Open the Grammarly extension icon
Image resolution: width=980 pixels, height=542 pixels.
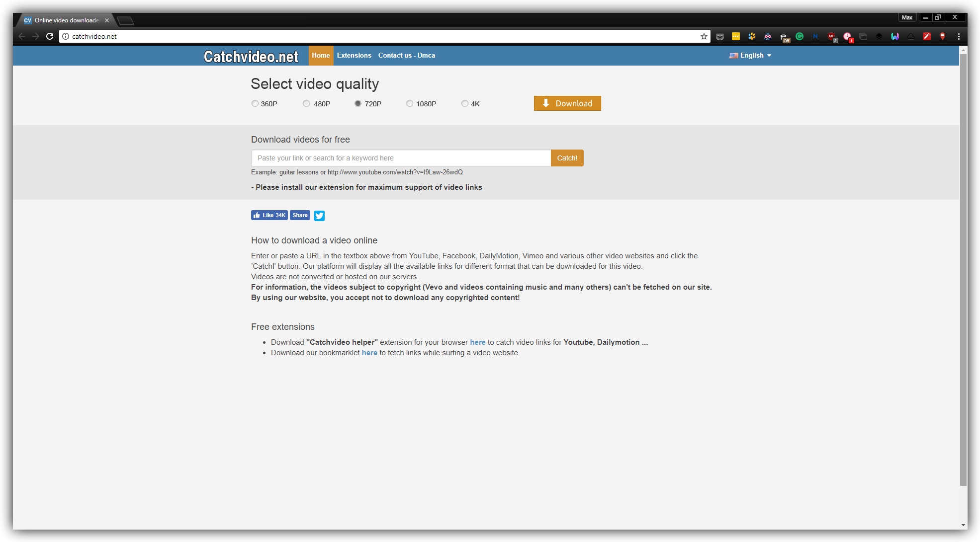coord(800,36)
